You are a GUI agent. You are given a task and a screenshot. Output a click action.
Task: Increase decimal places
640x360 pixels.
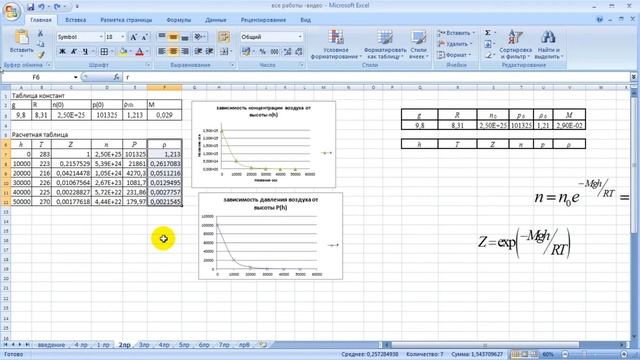(x=287, y=51)
